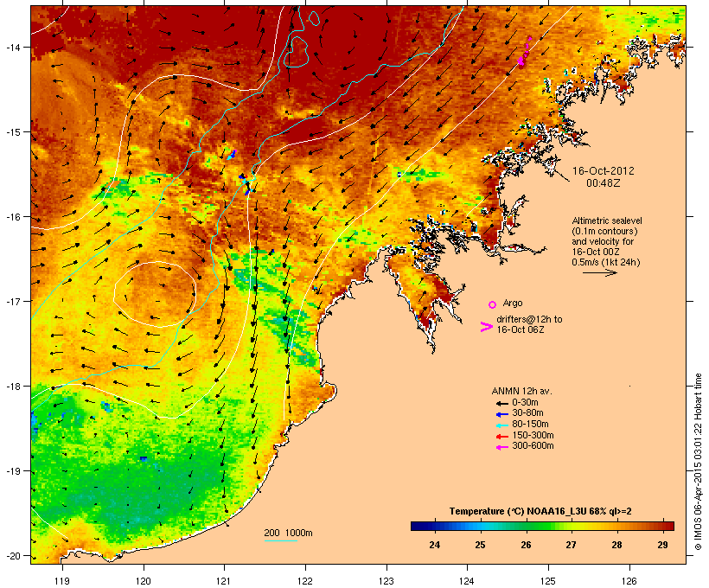Click the 16-Oct-2012 date label
The image size is (709, 588).
click(604, 171)
